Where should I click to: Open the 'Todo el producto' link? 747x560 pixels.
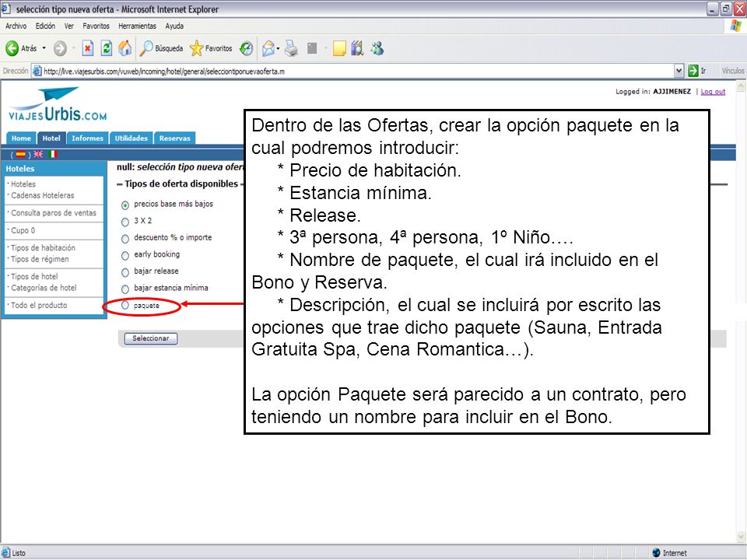(x=39, y=305)
